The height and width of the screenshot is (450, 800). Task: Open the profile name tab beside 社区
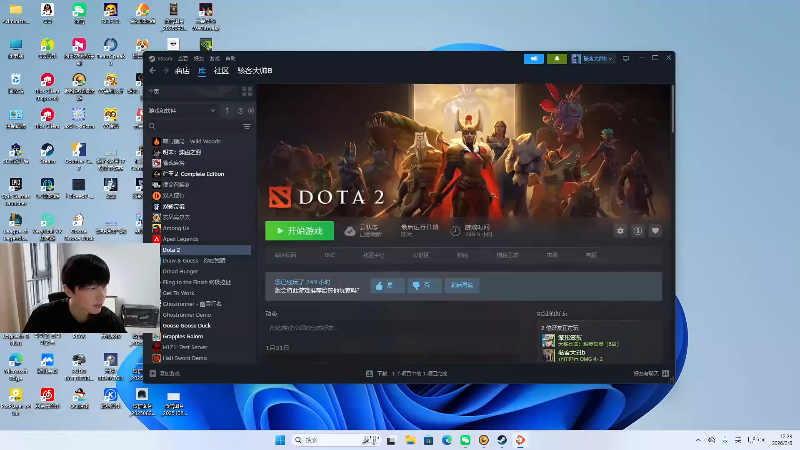pyautogui.click(x=255, y=70)
